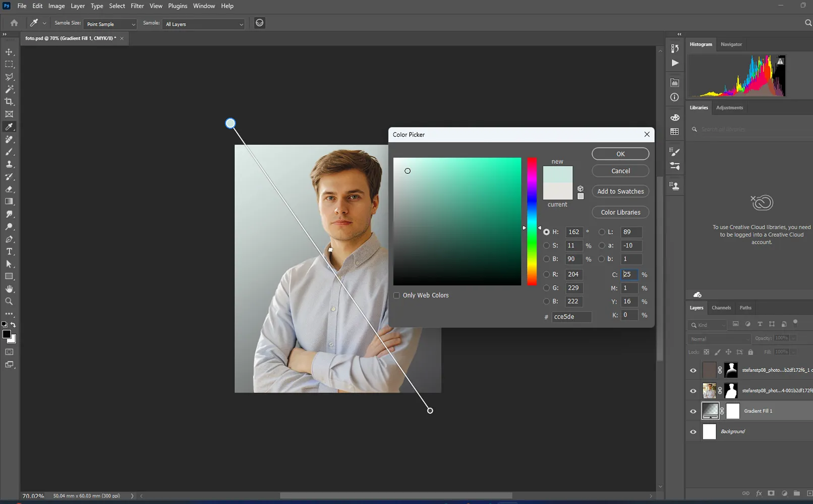Viewport: 813px width, 504px height.
Task: Select the R red radio button
Action: point(546,274)
